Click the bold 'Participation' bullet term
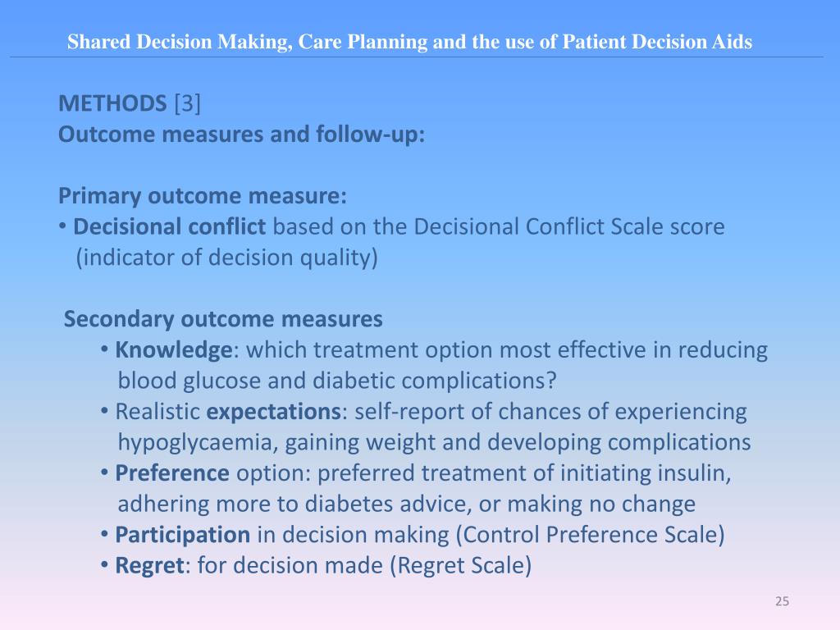 183,535
